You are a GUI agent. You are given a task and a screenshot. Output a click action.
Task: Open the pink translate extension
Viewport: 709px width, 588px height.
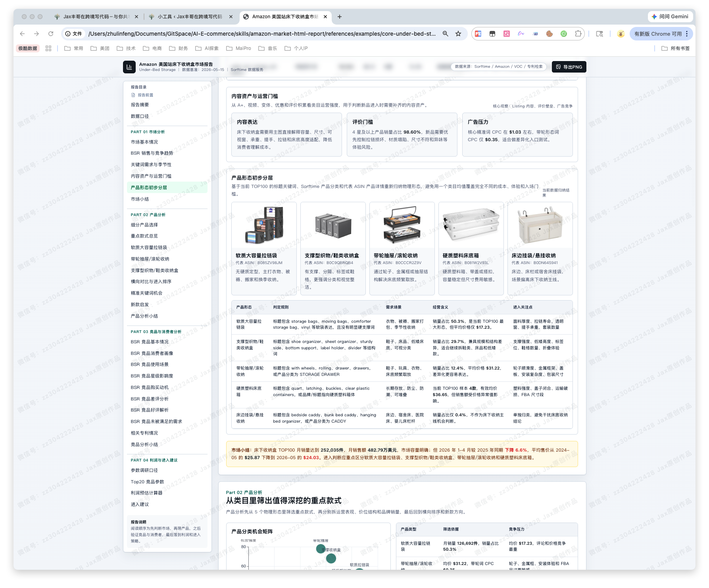point(507,34)
